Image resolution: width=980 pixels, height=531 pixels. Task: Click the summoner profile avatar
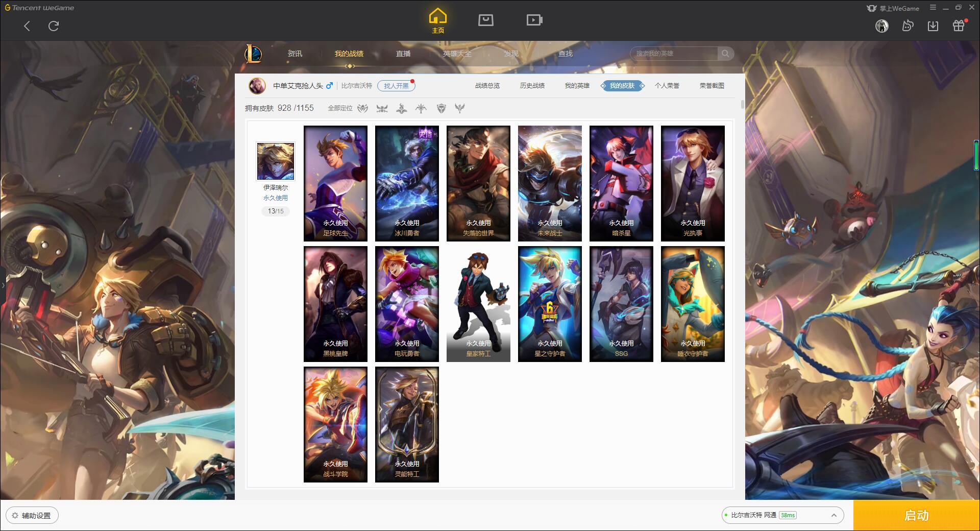(257, 86)
